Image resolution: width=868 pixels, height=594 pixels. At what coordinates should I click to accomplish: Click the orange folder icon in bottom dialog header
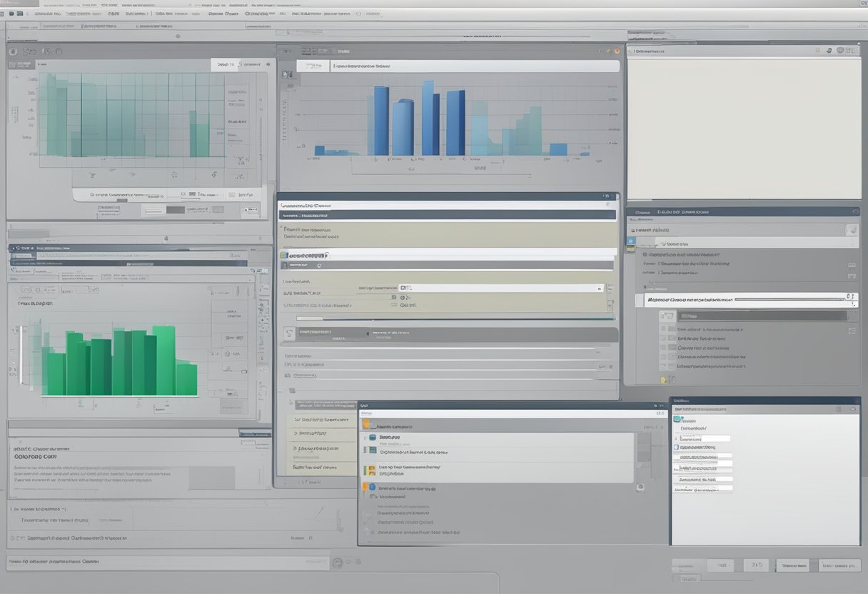coord(367,424)
